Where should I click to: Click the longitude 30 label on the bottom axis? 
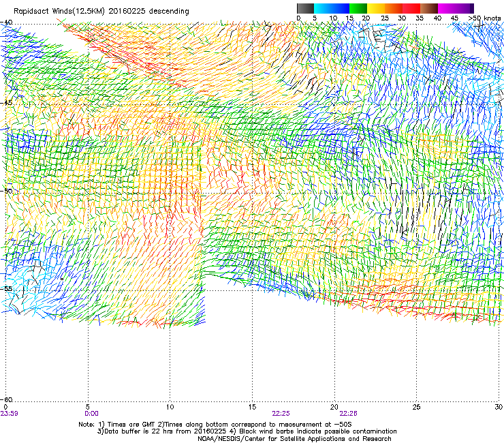tap(499, 407)
